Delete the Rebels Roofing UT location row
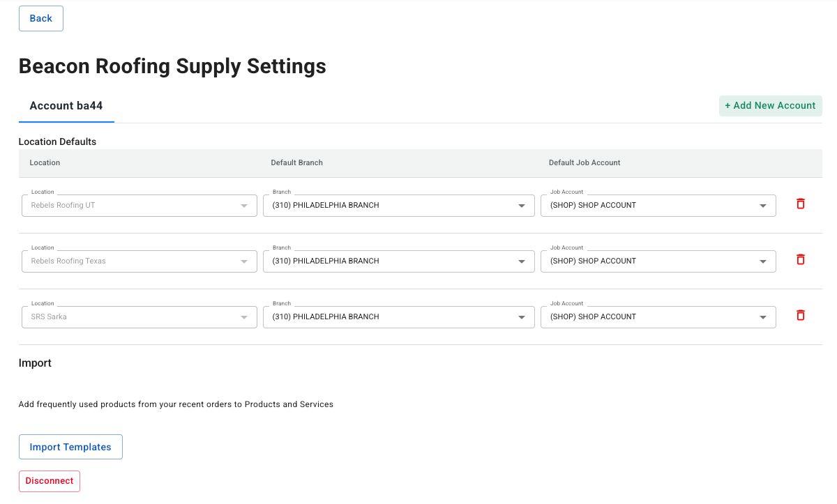 (800, 204)
